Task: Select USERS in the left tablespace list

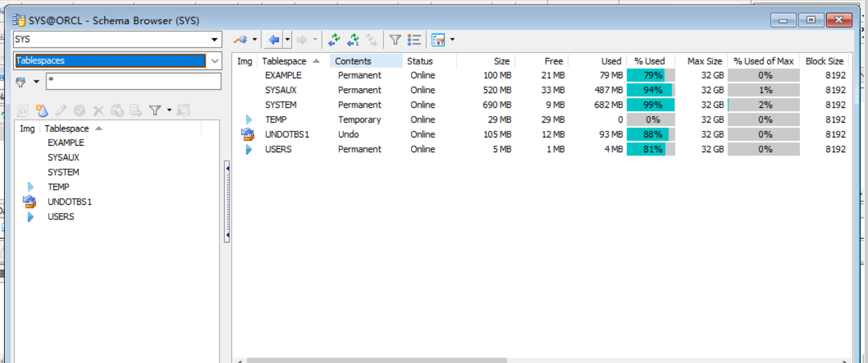Action: [61, 217]
